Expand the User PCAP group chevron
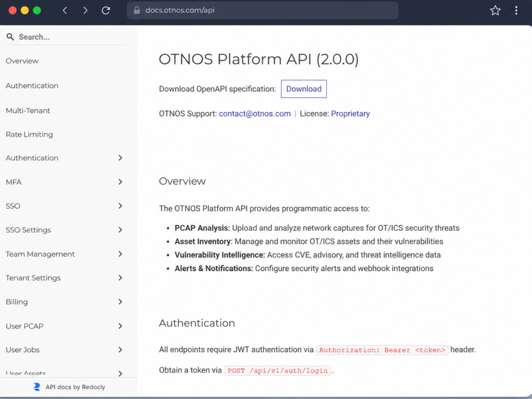The image size is (532, 399). click(x=120, y=326)
